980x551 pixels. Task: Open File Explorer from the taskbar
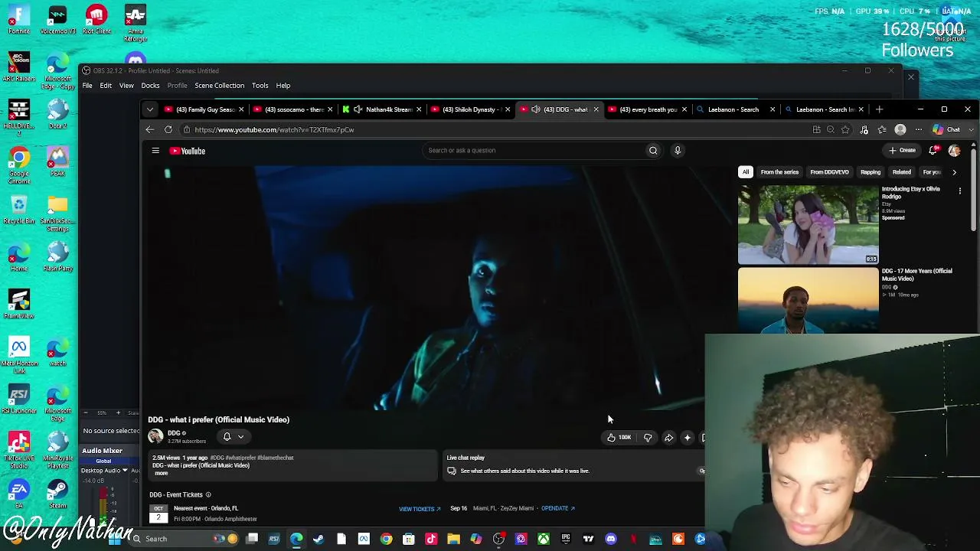pyautogui.click(x=453, y=540)
